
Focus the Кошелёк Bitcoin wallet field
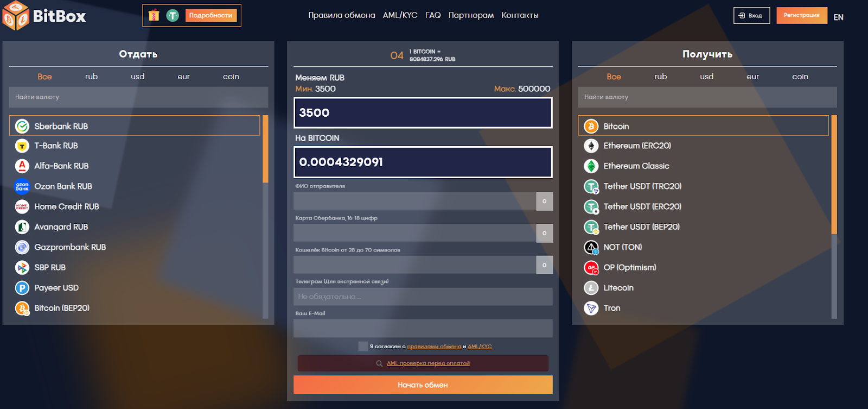click(415, 265)
